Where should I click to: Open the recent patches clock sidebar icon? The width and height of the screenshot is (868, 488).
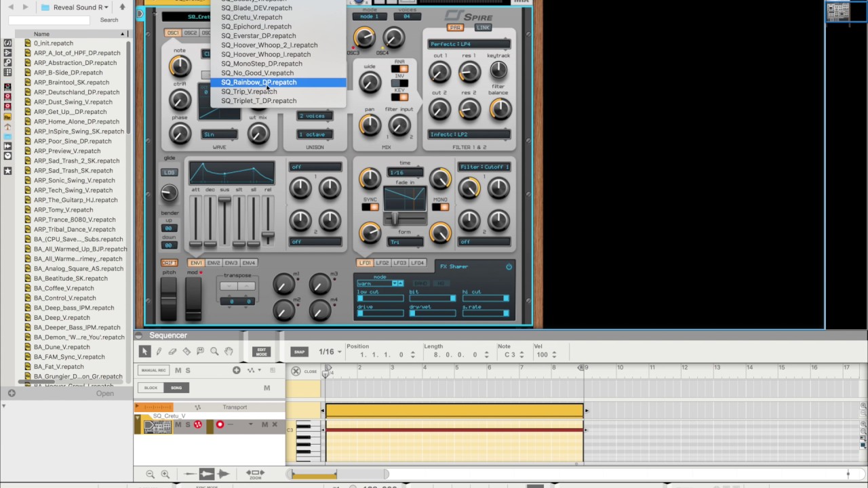click(7, 156)
